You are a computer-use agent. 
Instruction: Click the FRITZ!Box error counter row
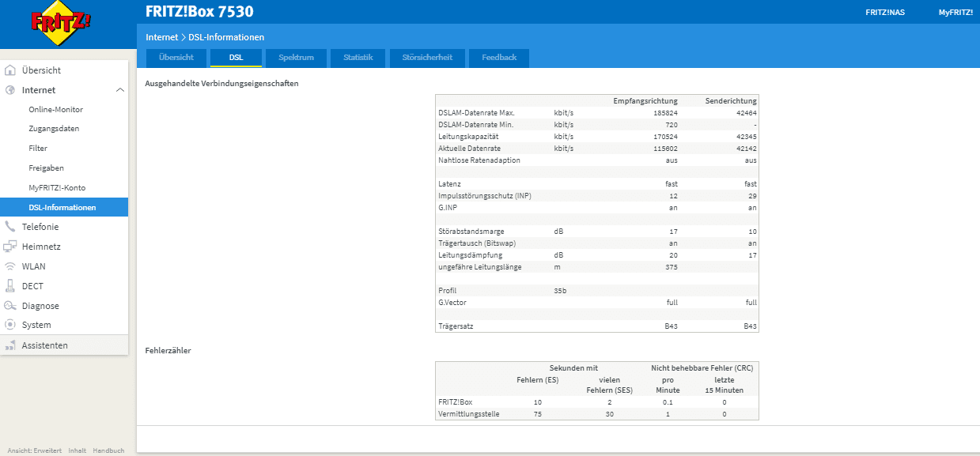point(597,402)
